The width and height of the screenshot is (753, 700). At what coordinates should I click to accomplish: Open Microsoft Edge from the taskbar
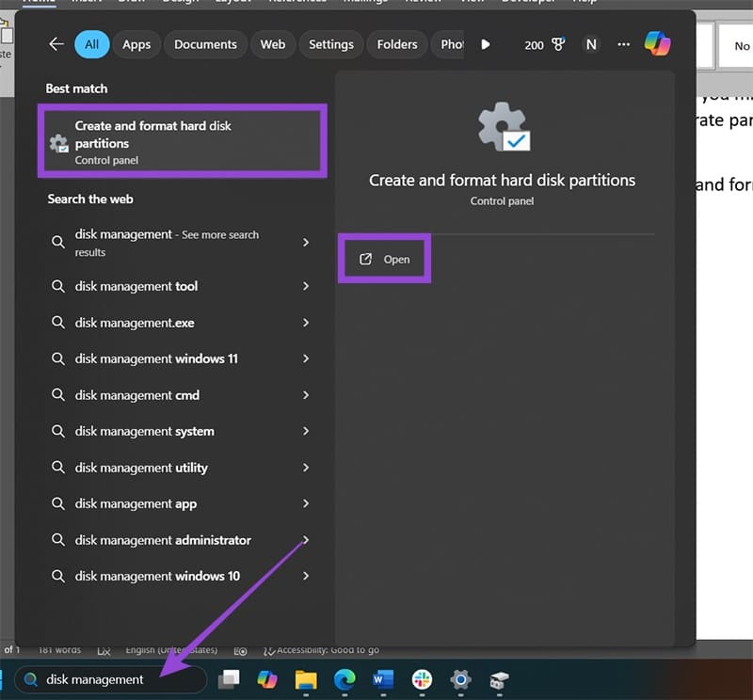(x=344, y=679)
